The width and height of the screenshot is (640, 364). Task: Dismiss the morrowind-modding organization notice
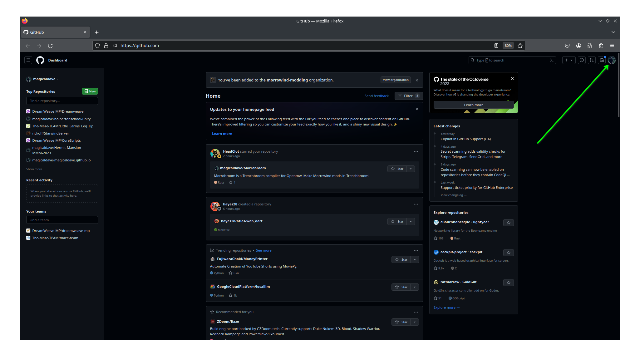[417, 80]
